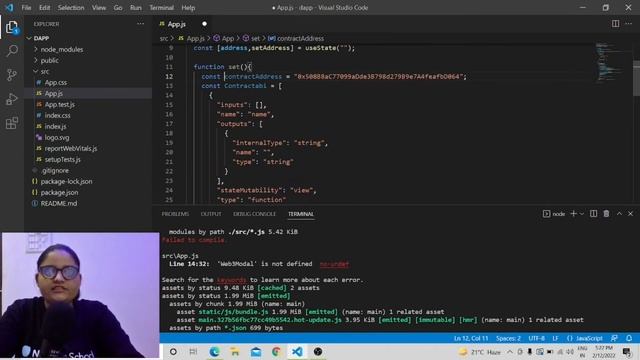Maximize the panel with the up chevron
Image resolution: width=640 pixels, height=360 pixels.
[x=619, y=213]
